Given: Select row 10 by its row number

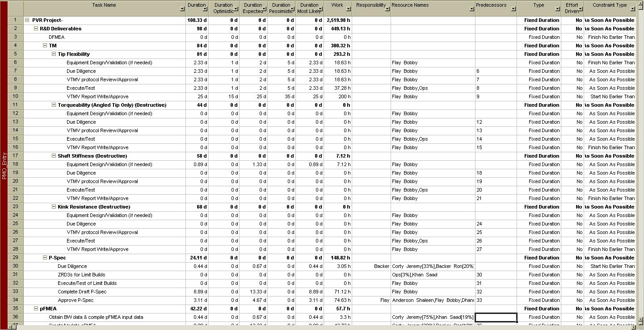Looking at the screenshot, I should click(x=16, y=96).
